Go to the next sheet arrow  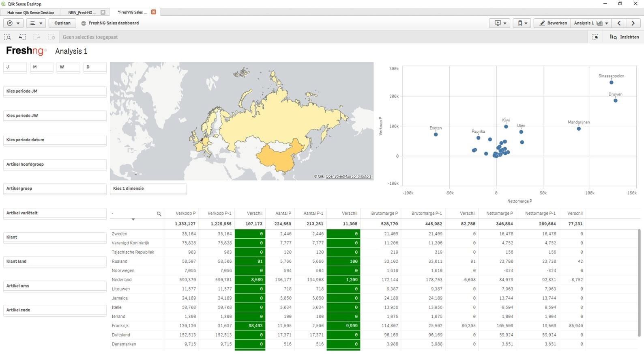[633, 23]
